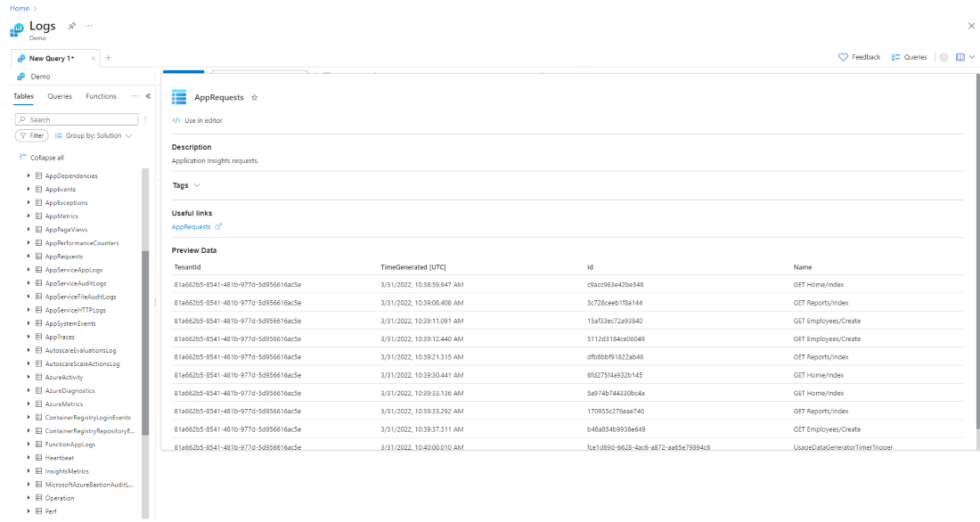Open the search options vertical dots
This screenshot has height=522, width=980.
pyautogui.click(x=145, y=119)
